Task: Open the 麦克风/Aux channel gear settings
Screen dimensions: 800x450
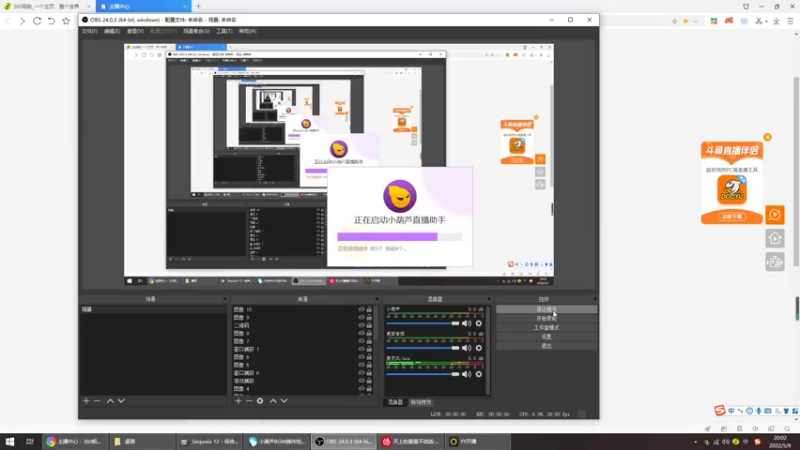Action: [479, 374]
